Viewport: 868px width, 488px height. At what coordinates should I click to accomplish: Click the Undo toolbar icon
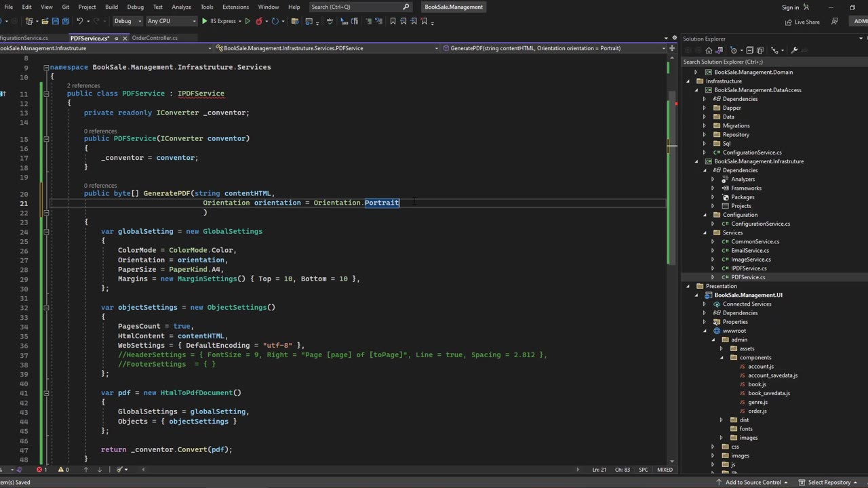79,21
